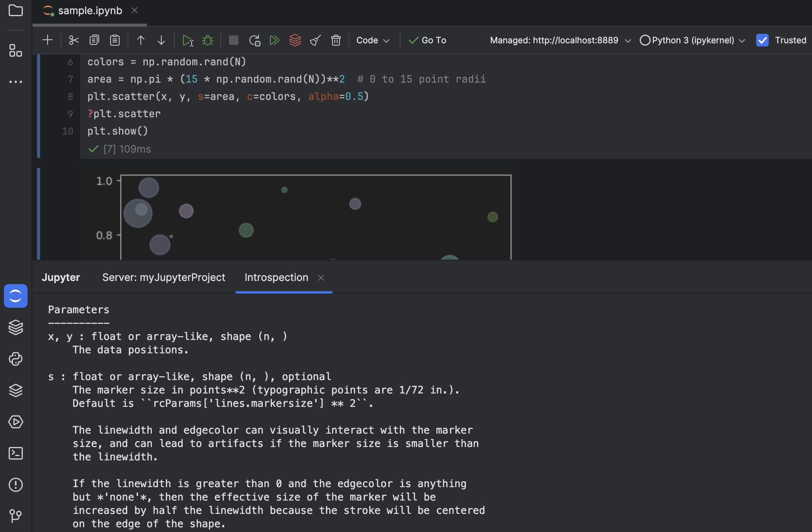Debug the current cell

[207, 40]
